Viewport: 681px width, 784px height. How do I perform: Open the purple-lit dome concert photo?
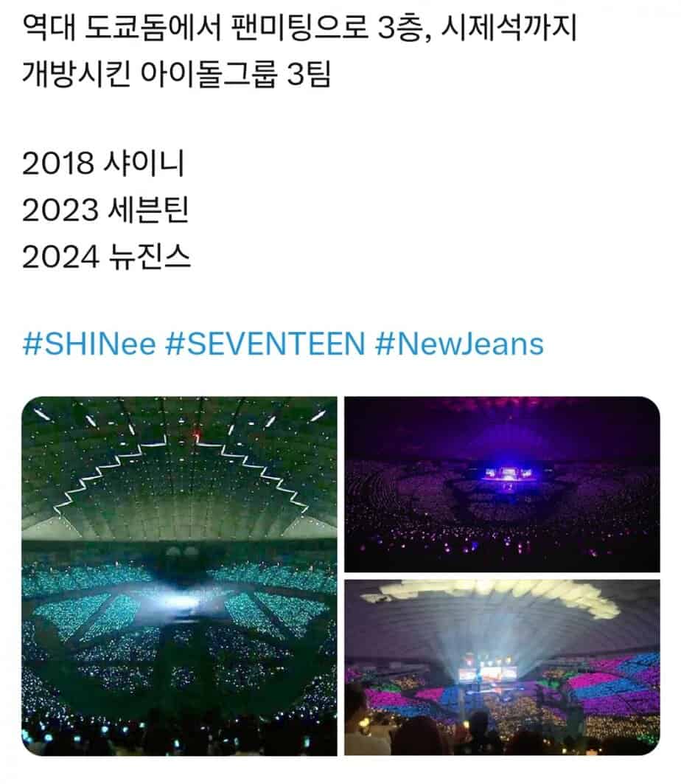tap(502, 485)
